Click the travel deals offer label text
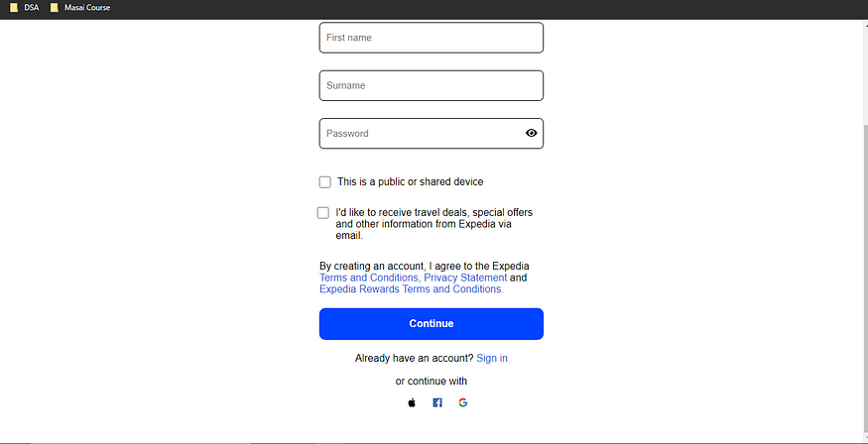The image size is (868, 444). (x=434, y=224)
